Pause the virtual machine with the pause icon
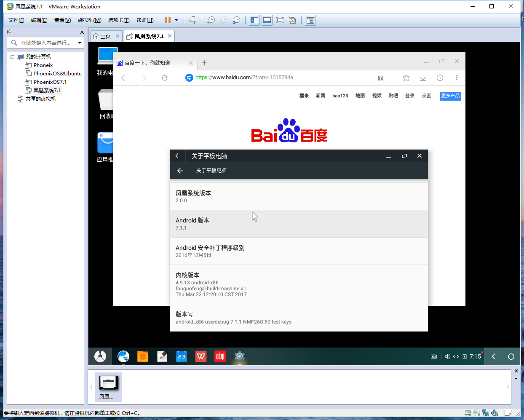Screen dimensions: 524x420 (x=168, y=20)
